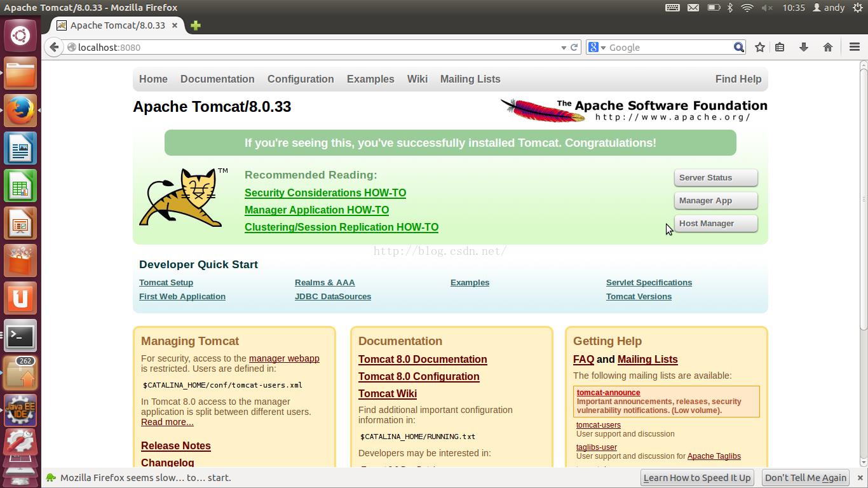Screen dimensions: 868x488
Task: Click Server Status button
Action: coord(715,178)
